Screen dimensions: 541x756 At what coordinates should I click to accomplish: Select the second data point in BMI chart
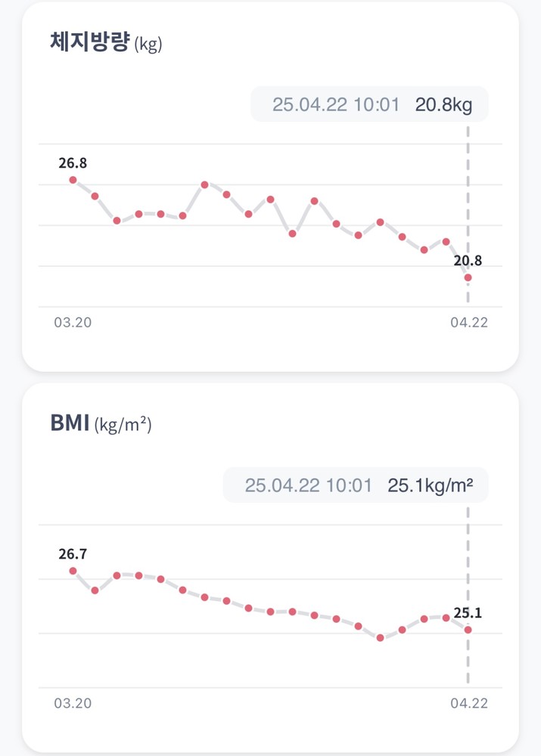[x=95, y=590]
